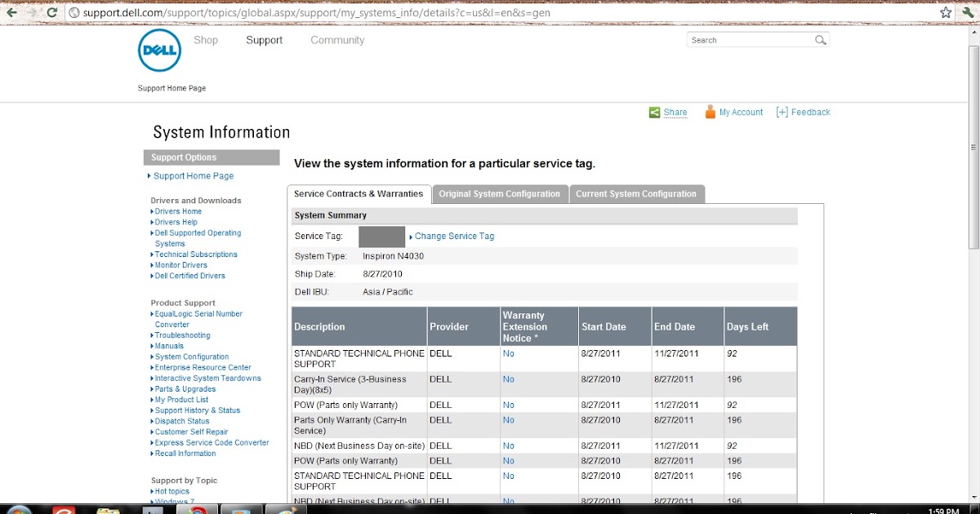The image size is (980, 514).
Task: Reload the page with the refresh icon
Action: click(53, 13)
